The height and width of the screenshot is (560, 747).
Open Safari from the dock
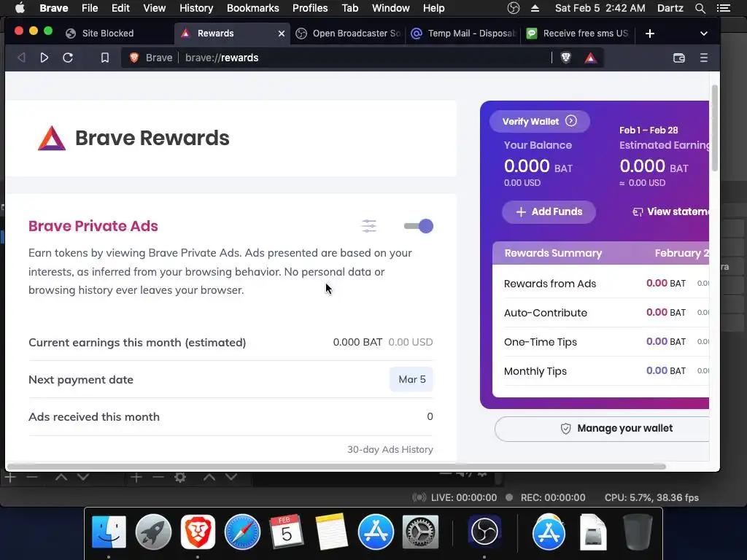(x=242, y=532)
